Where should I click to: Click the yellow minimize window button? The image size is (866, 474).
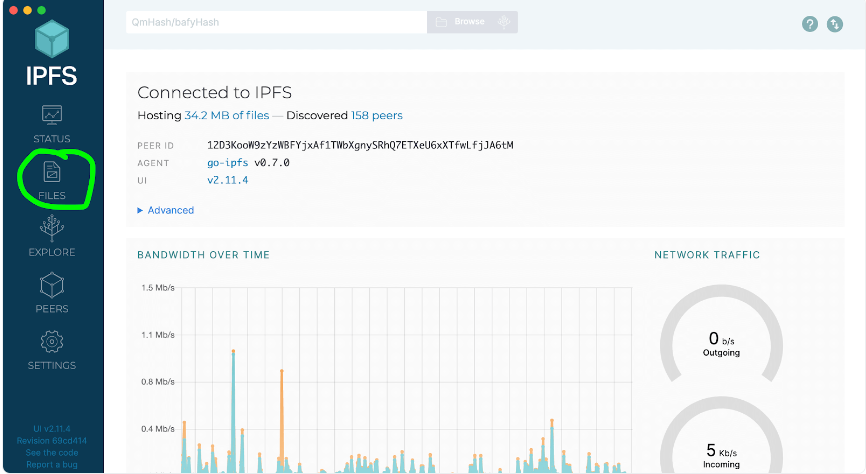[27, 10]
